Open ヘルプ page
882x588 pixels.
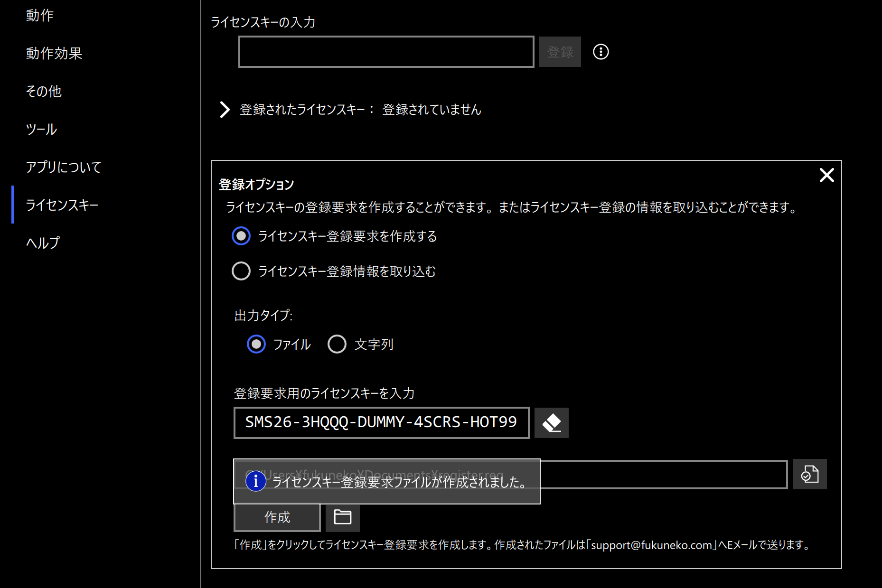(43, 243)
